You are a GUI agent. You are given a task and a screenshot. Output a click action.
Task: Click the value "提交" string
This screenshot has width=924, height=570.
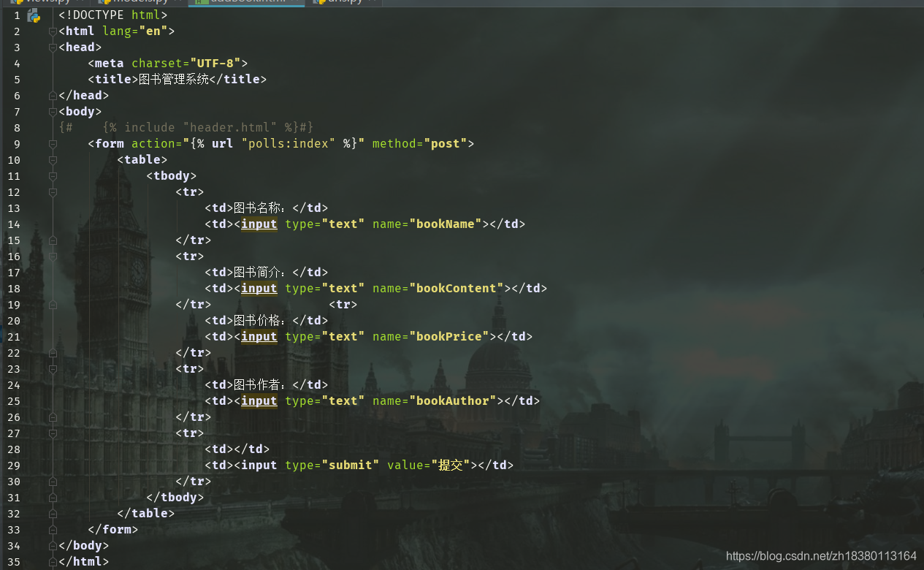tap(451, 465)
